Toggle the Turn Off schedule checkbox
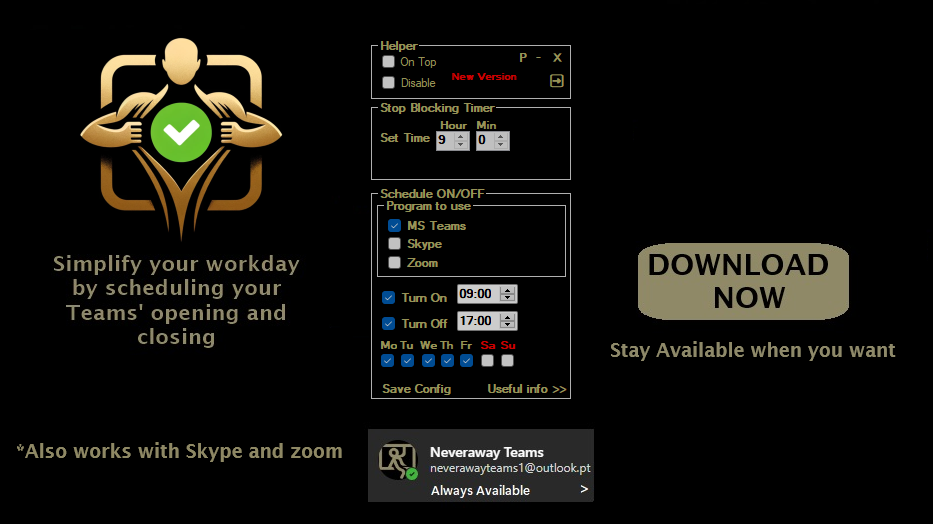Image resolution: width=933 pixels, height=524 pixels. [389, 324]
